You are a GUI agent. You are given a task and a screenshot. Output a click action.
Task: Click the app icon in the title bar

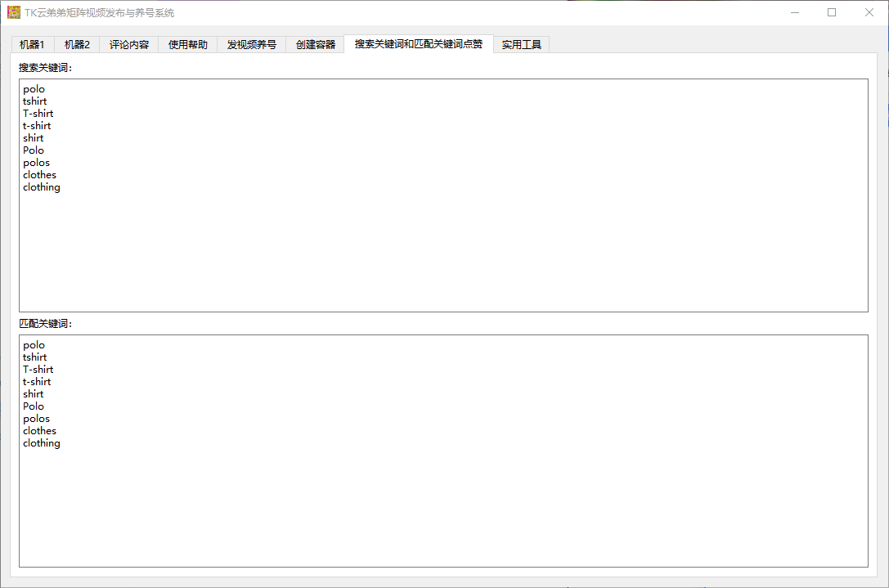(x=14, y=12)
